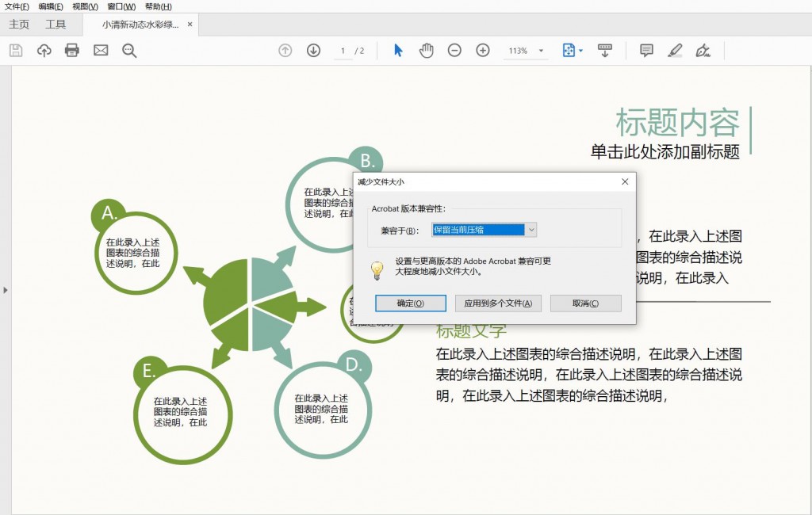Click 取消(C) button in dialog

[x=586, y=303]
